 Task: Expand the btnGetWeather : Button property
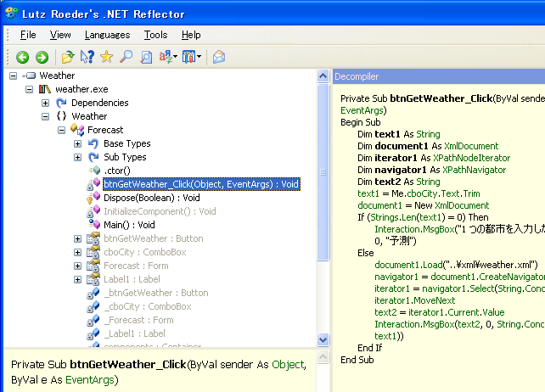78,238
